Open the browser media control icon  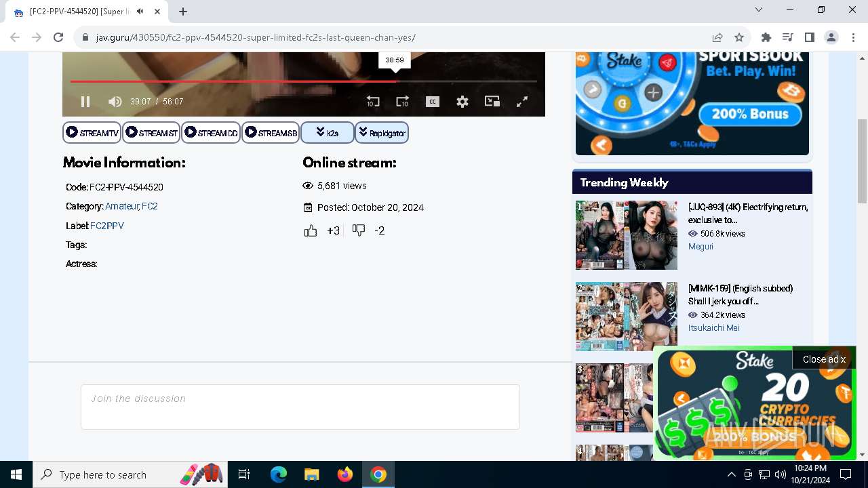[x=788, y=37]
